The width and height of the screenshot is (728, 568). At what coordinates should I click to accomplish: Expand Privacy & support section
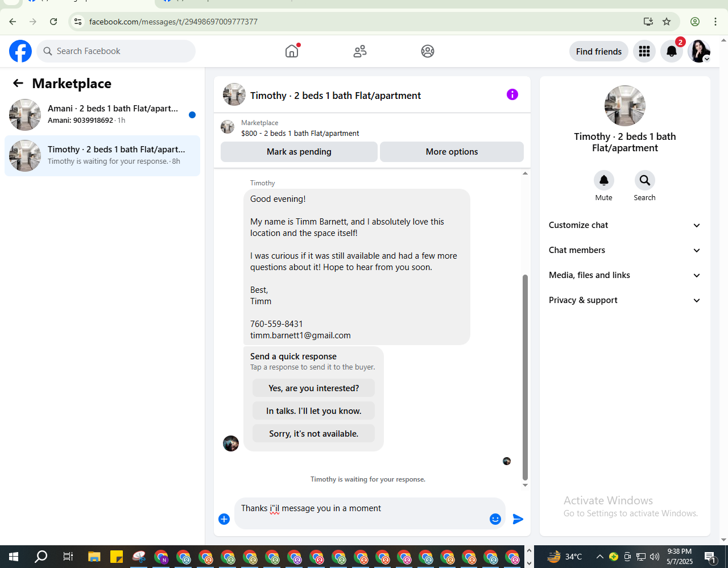624,300
